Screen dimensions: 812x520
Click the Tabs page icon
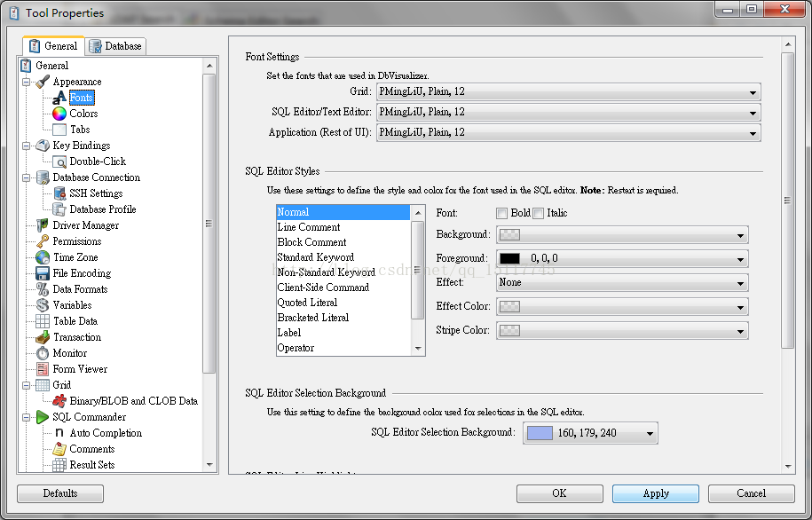(59, 130)
